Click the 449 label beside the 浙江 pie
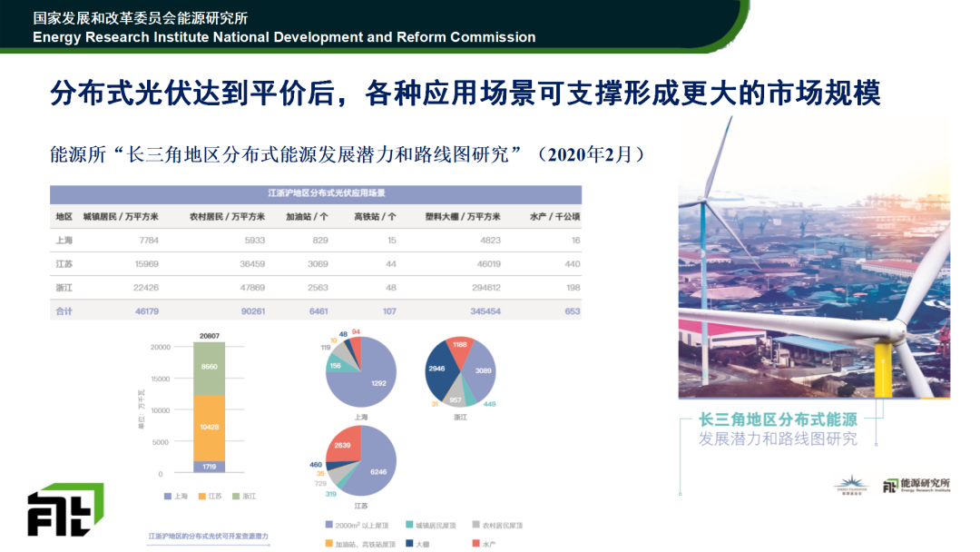 pyautogui.click(x=489, y=404)
